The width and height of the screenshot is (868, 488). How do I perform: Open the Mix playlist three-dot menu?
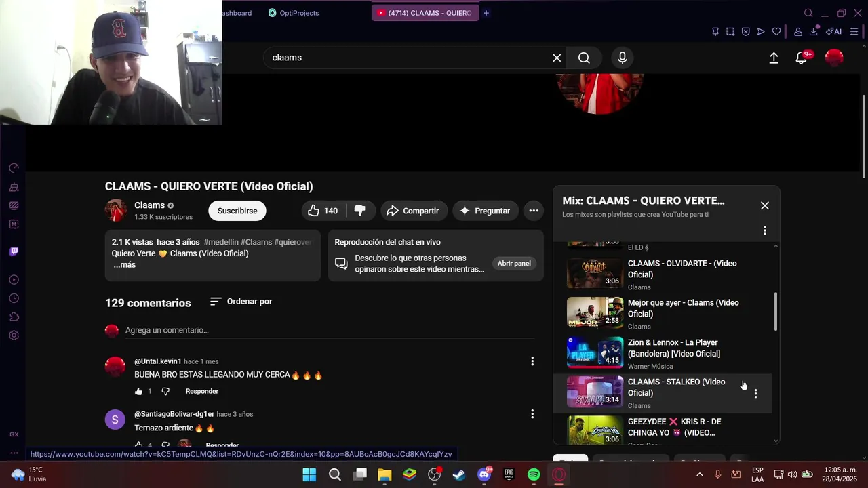[x=765, y=231]
